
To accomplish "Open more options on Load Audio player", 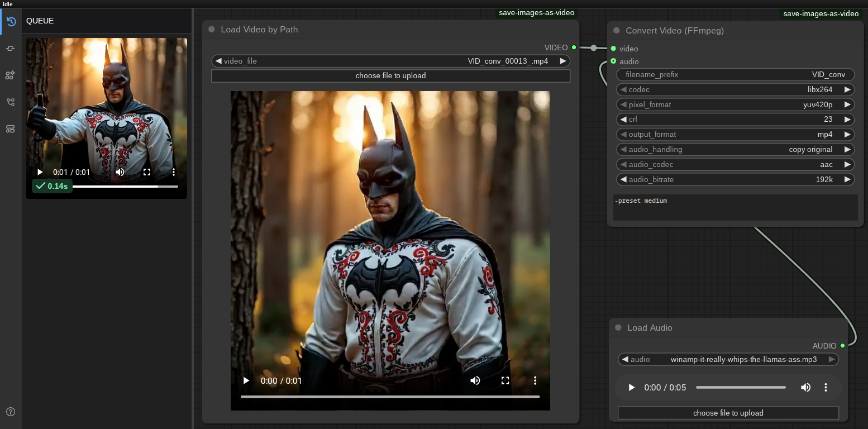I will tap(826, 387).
